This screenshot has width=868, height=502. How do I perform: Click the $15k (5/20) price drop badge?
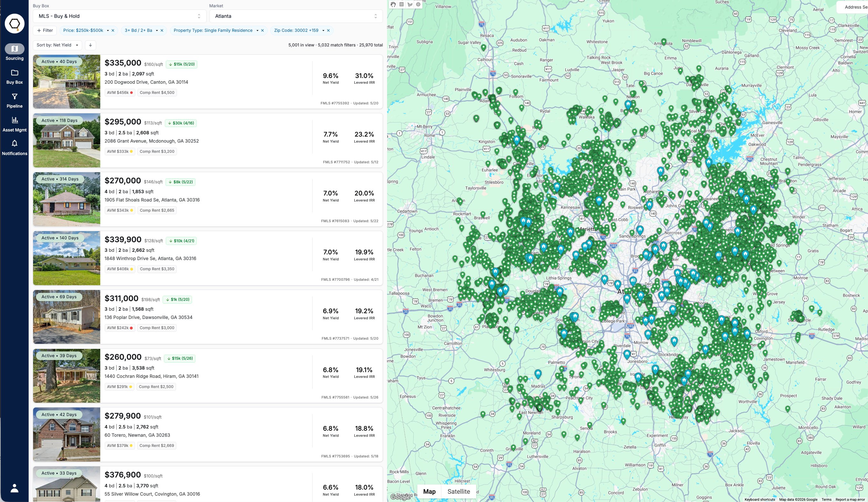(181, 64)
